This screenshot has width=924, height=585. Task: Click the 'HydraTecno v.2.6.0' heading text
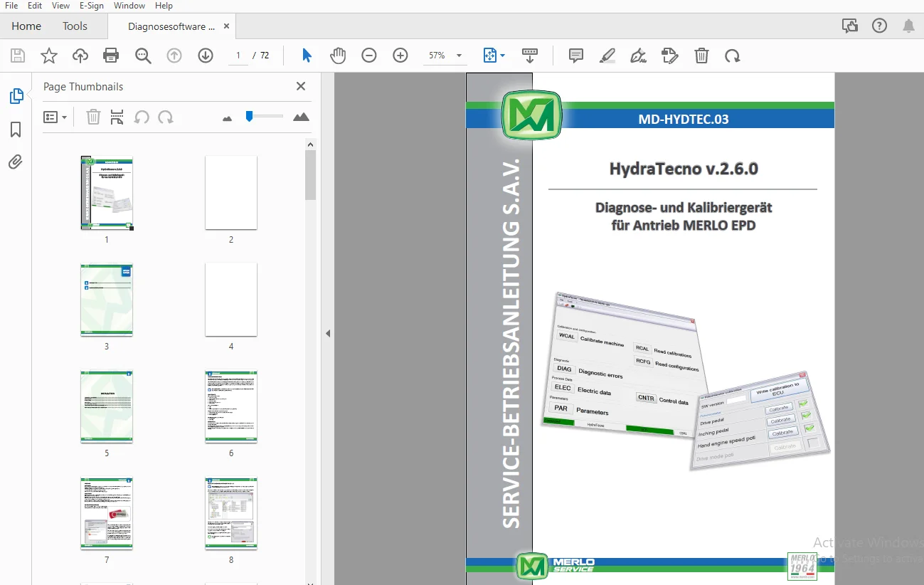click(x=684, y=169)
